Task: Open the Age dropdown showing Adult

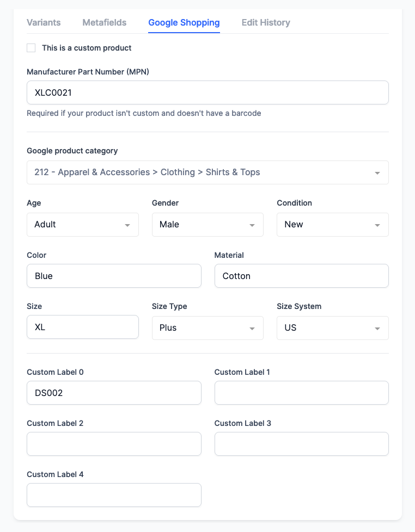Action: click(83, 225)
